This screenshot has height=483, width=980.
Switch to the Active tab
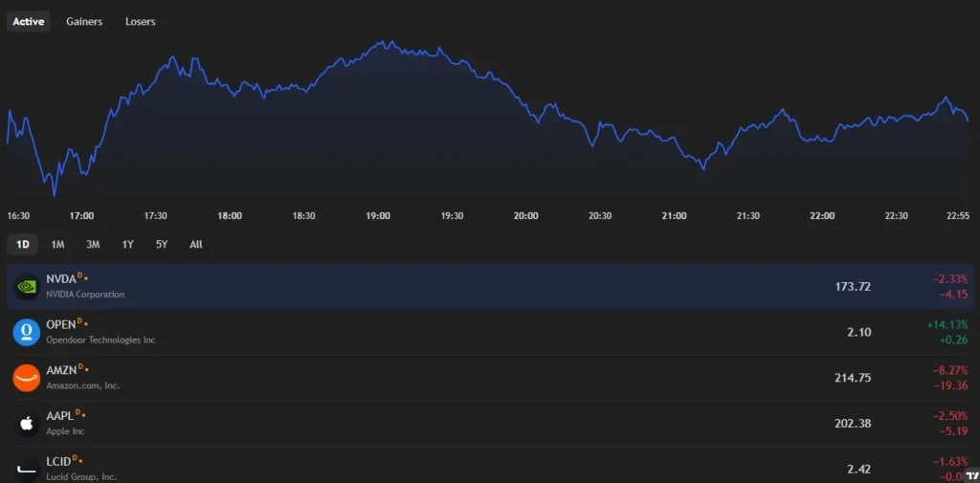28,21
